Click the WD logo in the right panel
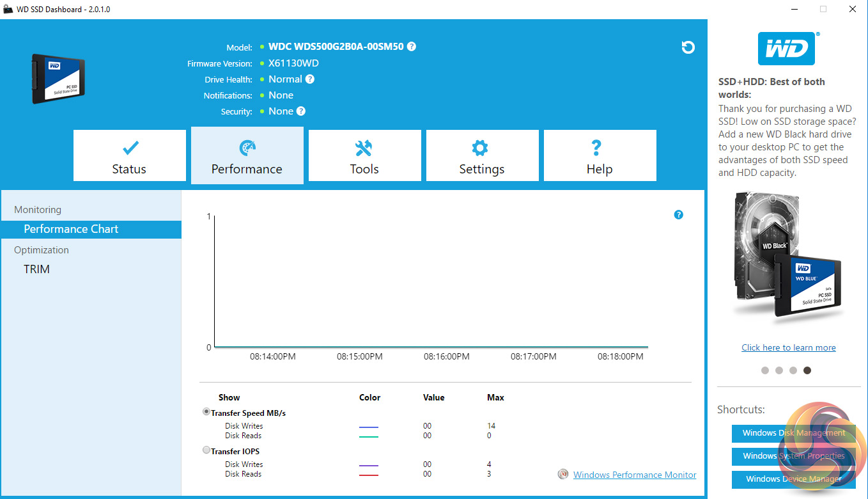The height and width of the screenshot is (499, 868). coord(786,49)
